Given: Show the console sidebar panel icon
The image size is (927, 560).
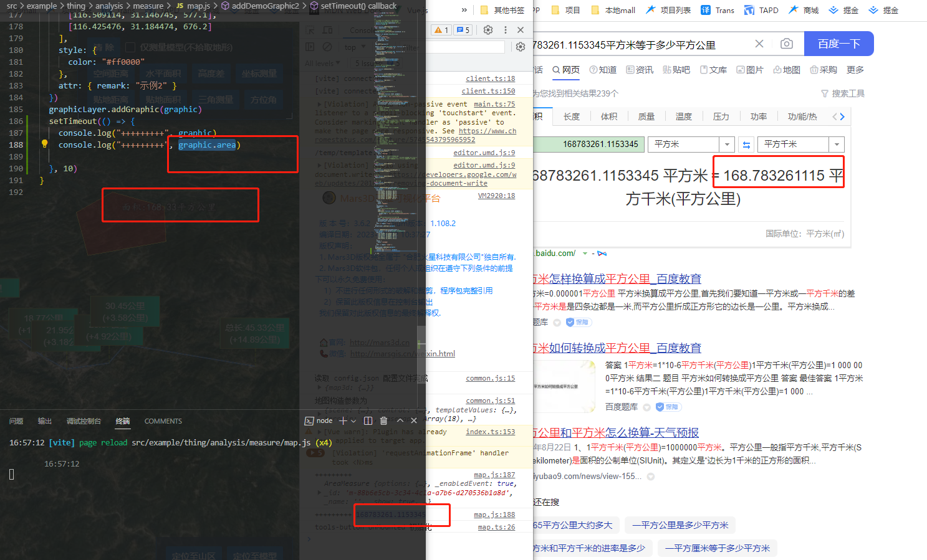Looking at the screenshot, I should pos(310,47).
